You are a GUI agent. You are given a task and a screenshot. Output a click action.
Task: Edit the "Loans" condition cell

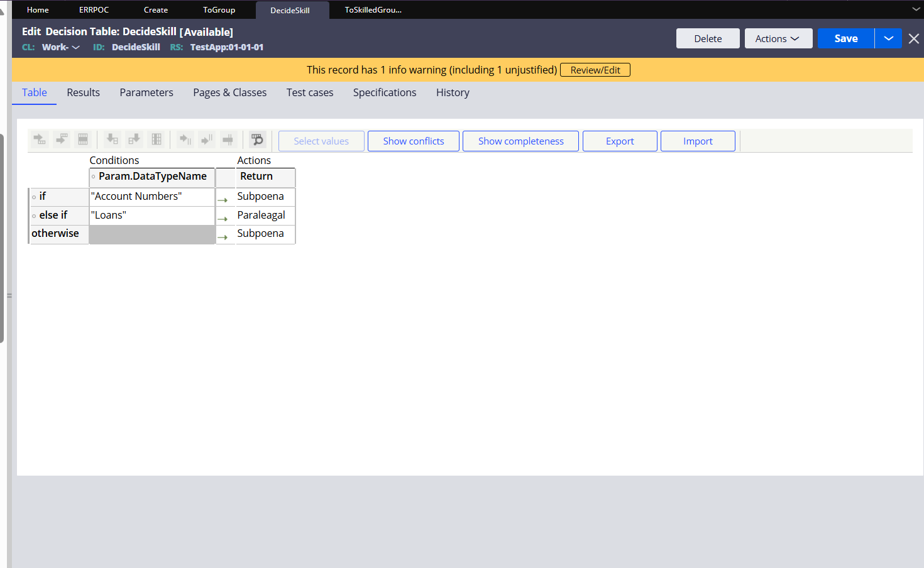151,215
